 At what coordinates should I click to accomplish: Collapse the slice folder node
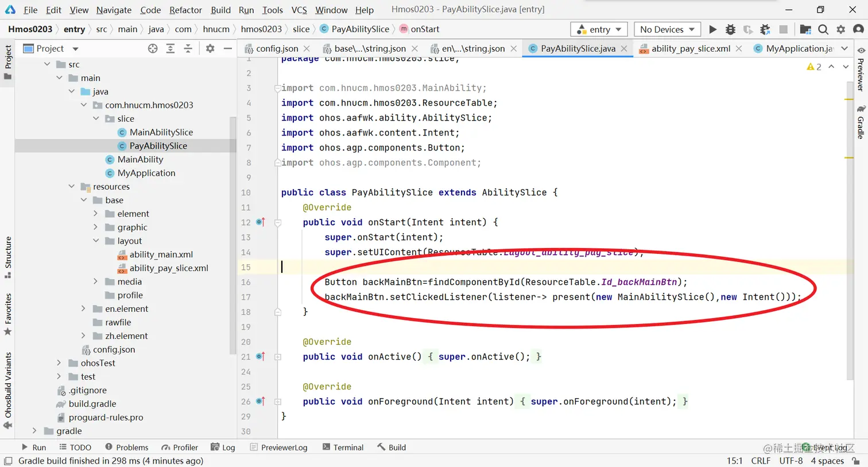[96, 119]
